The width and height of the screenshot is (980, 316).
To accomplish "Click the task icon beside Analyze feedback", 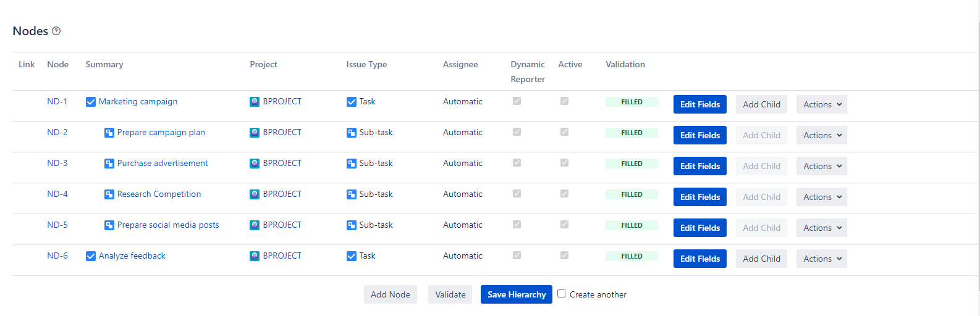I will click(91, 256).
